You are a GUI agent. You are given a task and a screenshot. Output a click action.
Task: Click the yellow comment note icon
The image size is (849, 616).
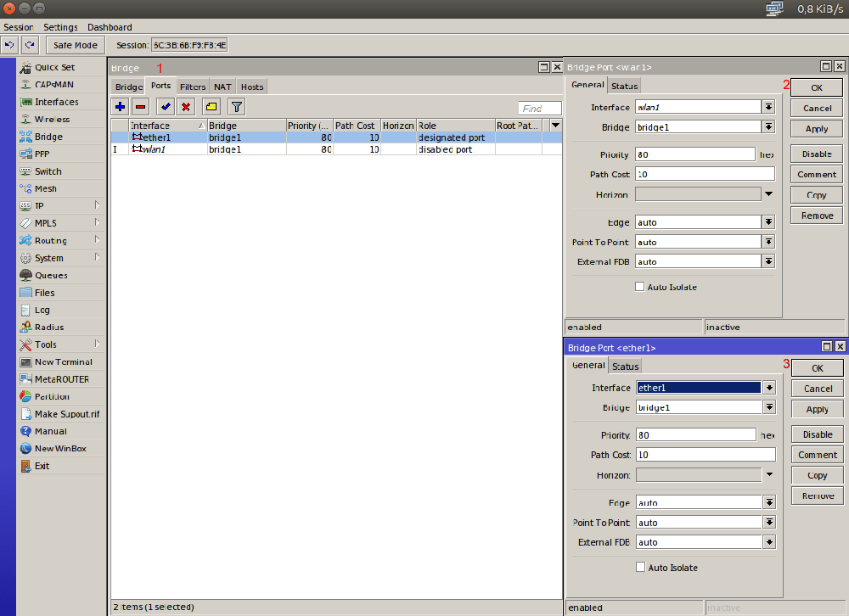tap(211, 106)
